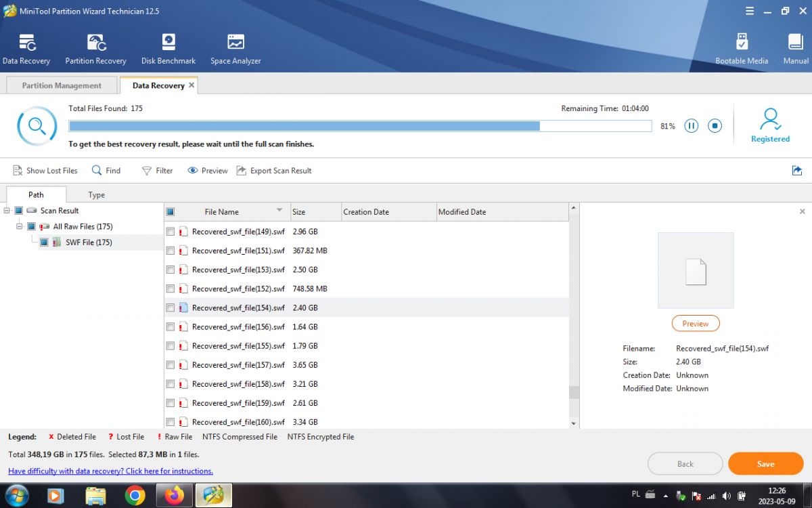812x508 pixels.
Task: Select row Recovered_swf_file(159).swf
Action: click(x=366, y=403)
